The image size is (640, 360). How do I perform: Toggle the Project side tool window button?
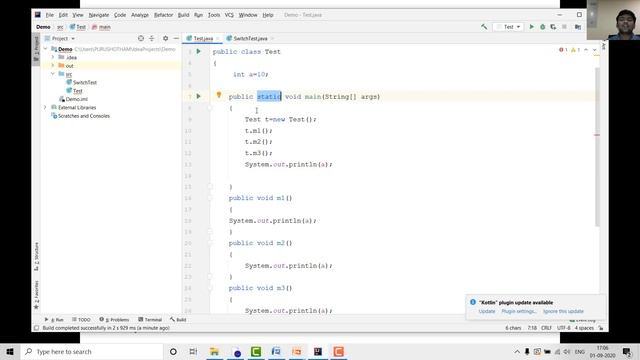(36, 48)
